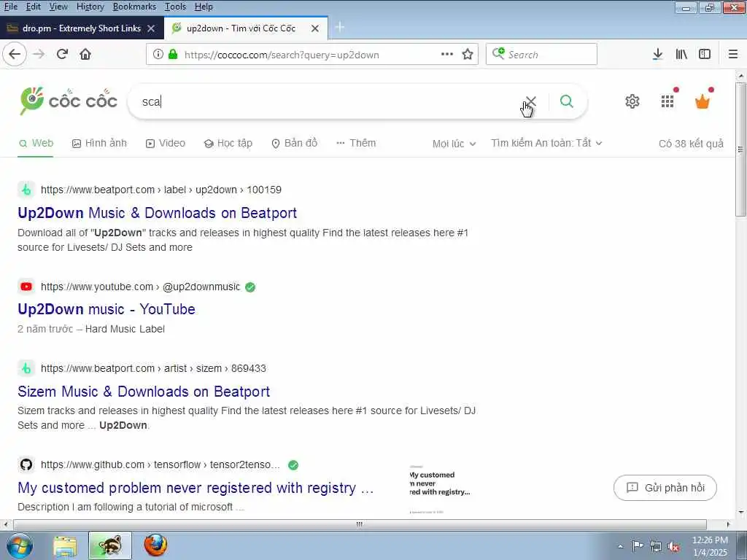Screen dimensions: 747x560
Task: Open My customed problem GitHub result
Action: [196, 488]
